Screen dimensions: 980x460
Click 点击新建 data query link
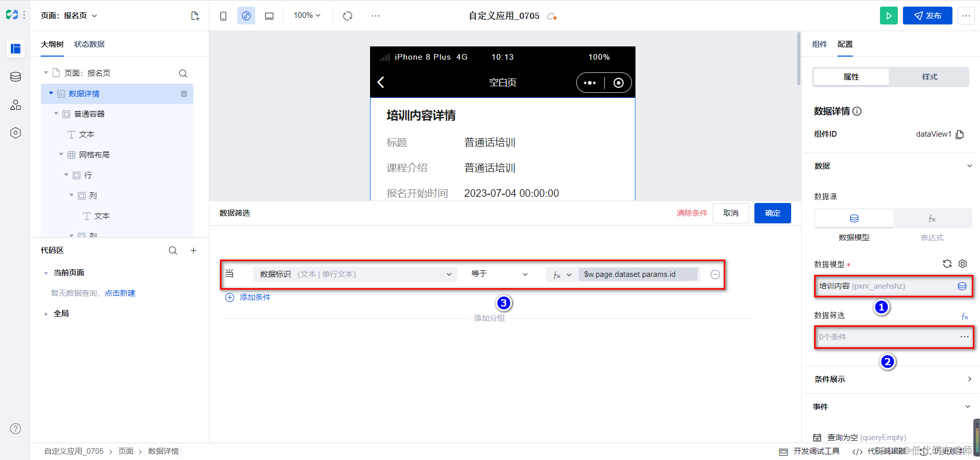(120, 293)
